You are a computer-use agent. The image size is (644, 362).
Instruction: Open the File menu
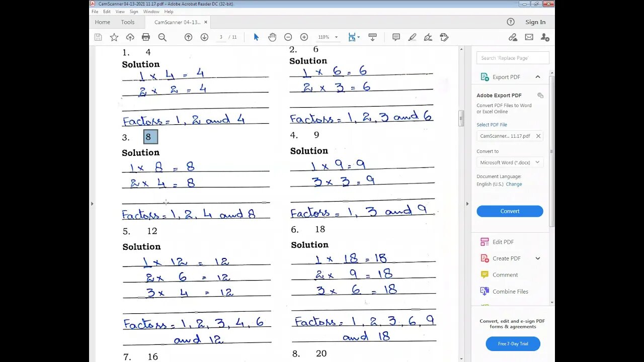(x=95, y=12)
